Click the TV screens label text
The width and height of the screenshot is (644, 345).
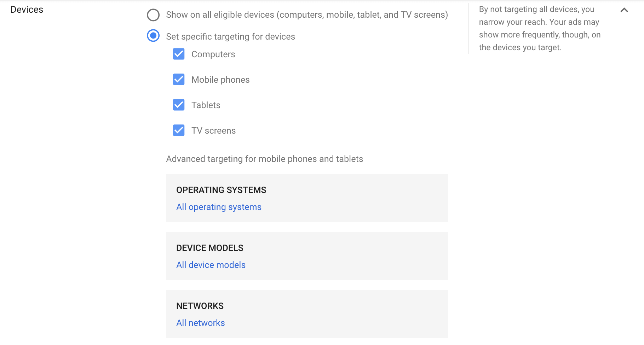click(x=213, y=130)
